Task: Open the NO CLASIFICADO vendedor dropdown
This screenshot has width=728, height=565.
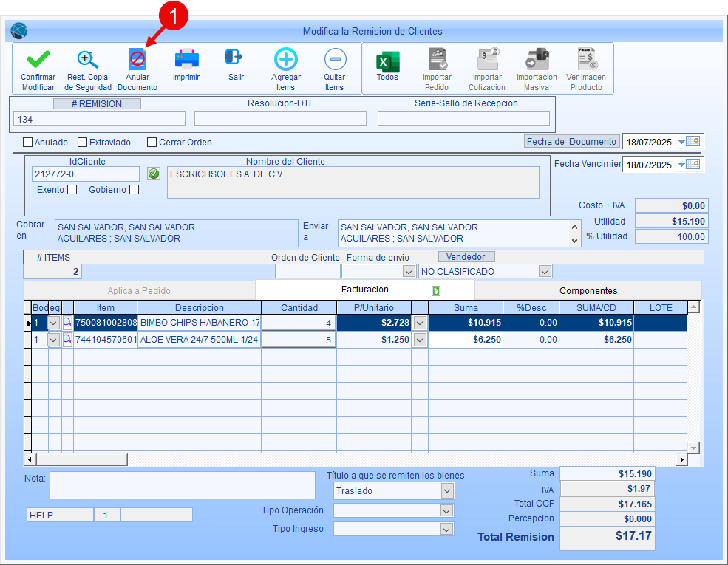Action: pyautogui.click(x=545, y=272)
